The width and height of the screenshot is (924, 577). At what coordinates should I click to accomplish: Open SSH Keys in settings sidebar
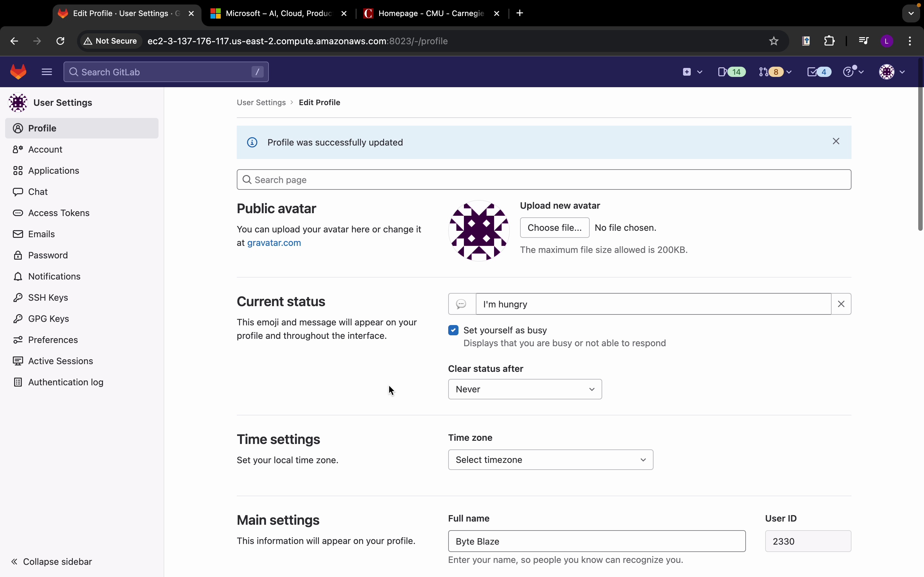click(x=48, y=298)
